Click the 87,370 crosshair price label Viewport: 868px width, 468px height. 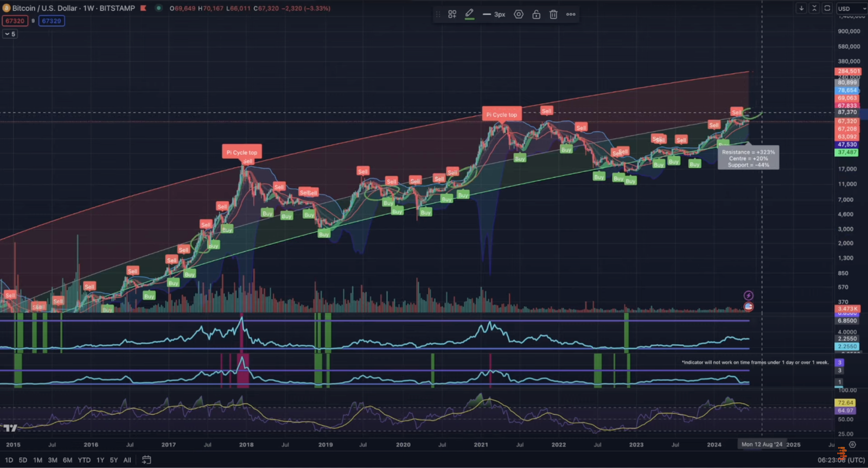pyautogui.click(x=847, y=112)
